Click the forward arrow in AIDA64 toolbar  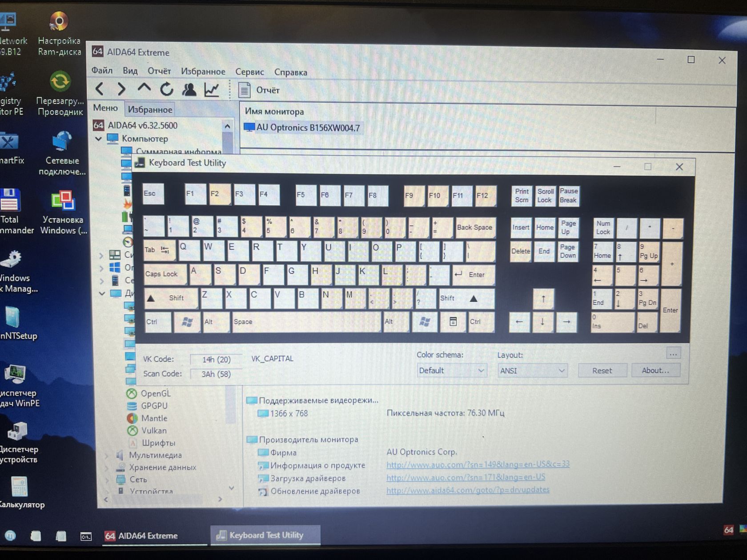tap(121, 89)
